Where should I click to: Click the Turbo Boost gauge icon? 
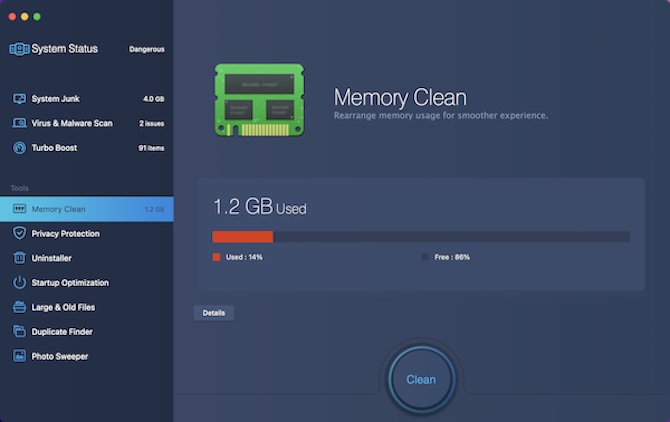point(19,148)
